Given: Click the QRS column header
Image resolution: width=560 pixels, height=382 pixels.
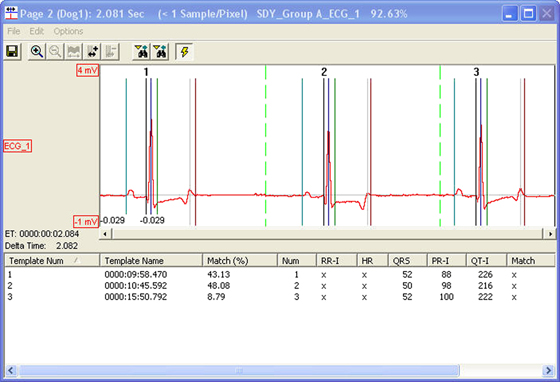Looking at the screenshot, I should [x=408, y=261].
